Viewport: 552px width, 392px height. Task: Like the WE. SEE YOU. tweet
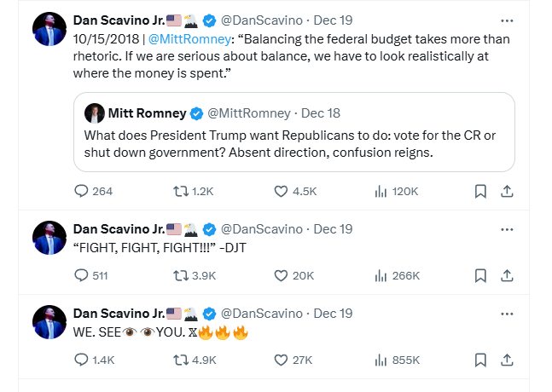pyautogui.click(x=281, y=360)
